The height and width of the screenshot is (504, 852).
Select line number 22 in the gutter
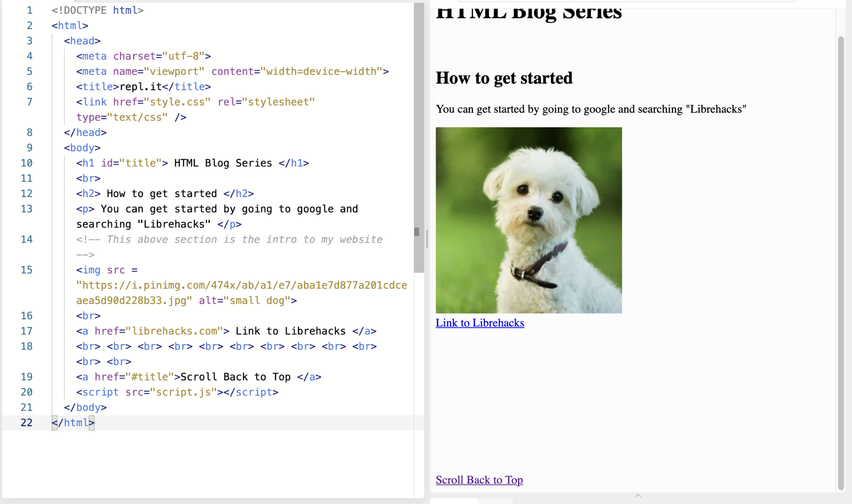27,422
